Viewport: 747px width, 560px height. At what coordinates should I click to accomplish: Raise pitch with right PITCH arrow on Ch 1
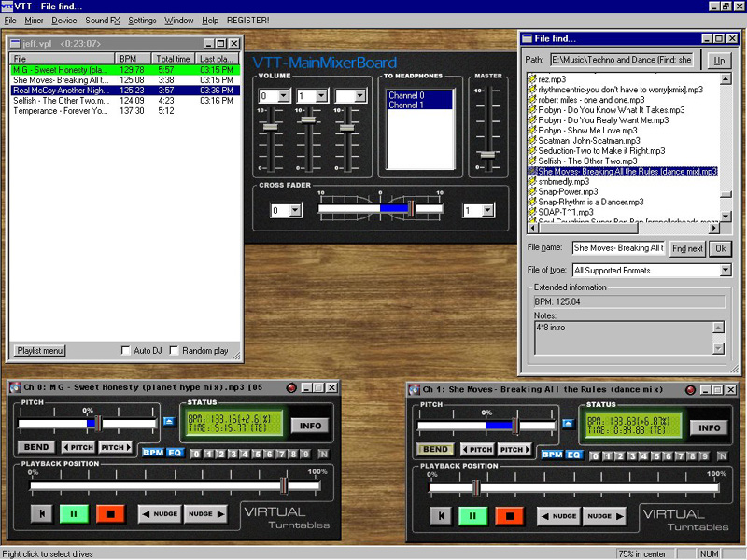(x=514, y=449)
